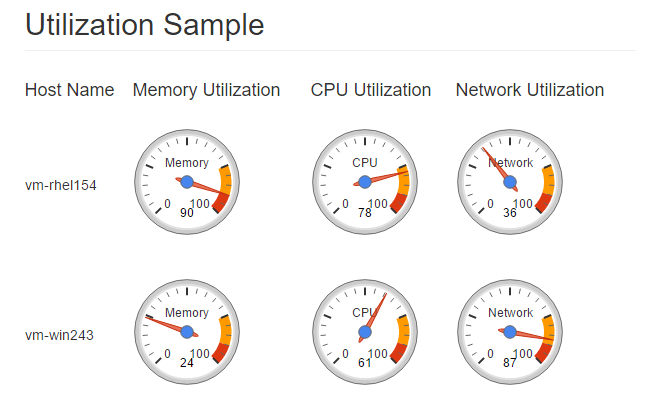Click the Memory gauge for vm-rhel154
The height and width of the screenshot is (404, 650).
(186, 182)
